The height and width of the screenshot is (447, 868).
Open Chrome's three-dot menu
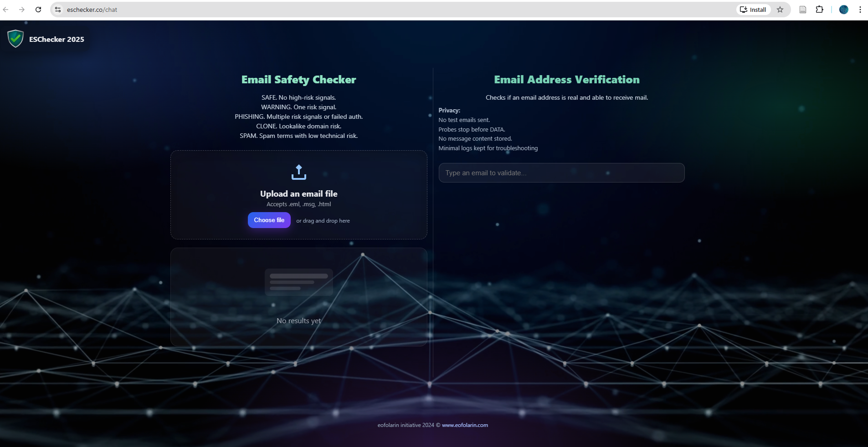tap(860, 10)
